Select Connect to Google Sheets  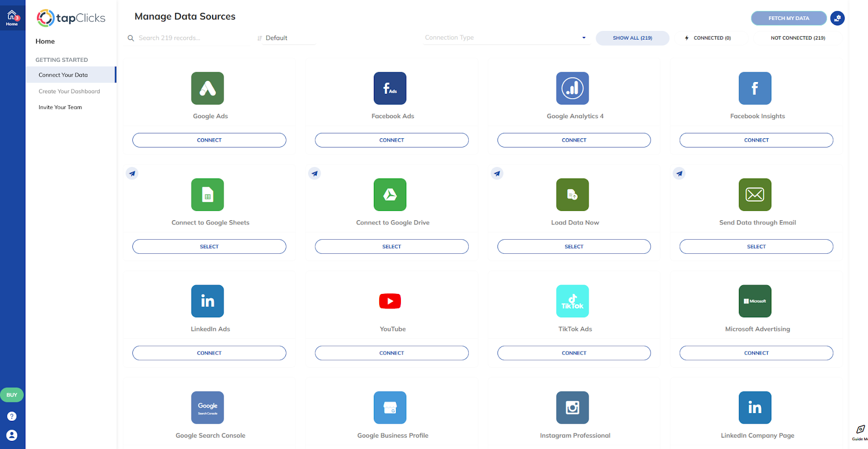tap(209, 246)
